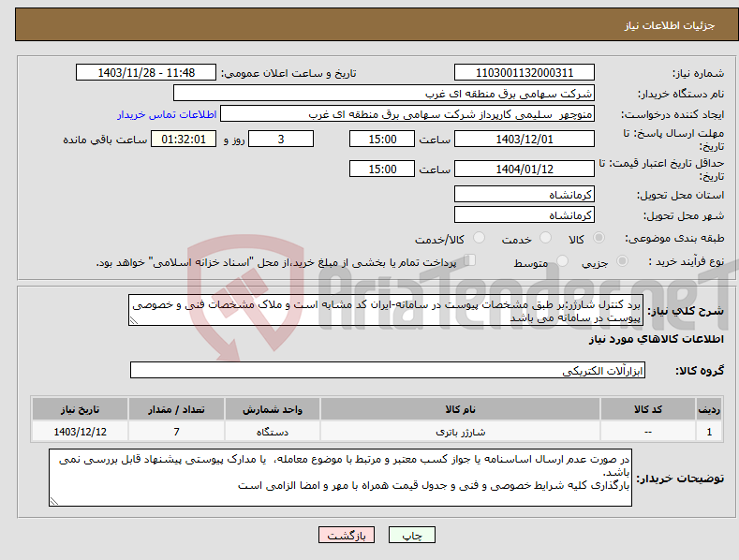739x560 pixels.
Task: Open the اطلاعات تماس خریدار link
Action: 167,114
